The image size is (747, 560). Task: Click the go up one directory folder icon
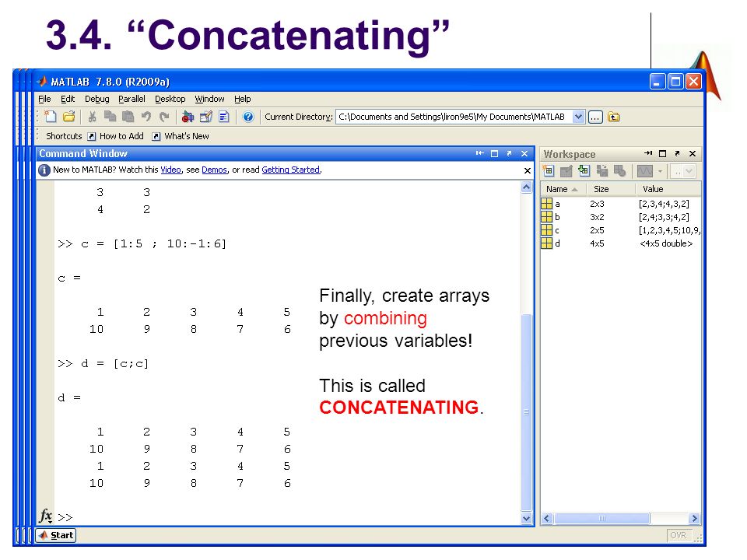tap(614, 117)
